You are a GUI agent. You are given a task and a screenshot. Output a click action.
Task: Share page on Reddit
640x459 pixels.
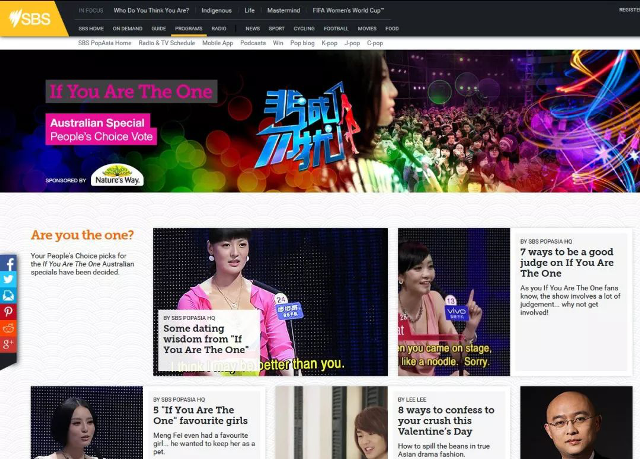coord(9,328)
